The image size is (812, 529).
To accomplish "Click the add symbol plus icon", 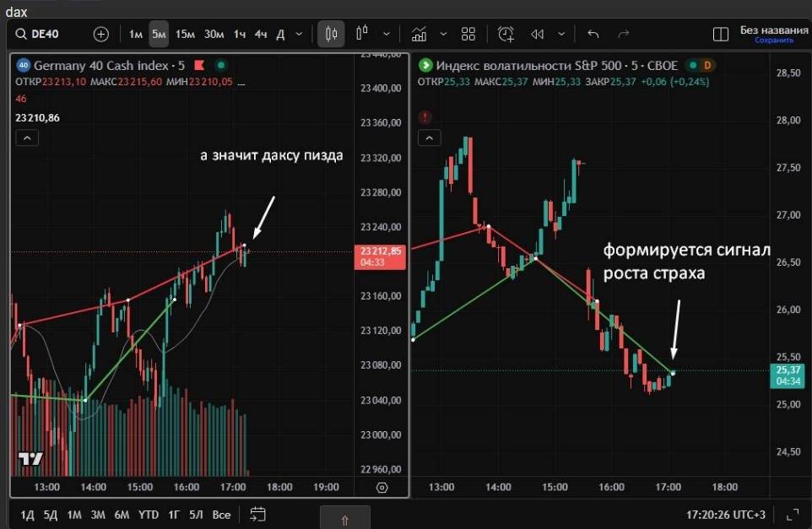I will (101, 35).
